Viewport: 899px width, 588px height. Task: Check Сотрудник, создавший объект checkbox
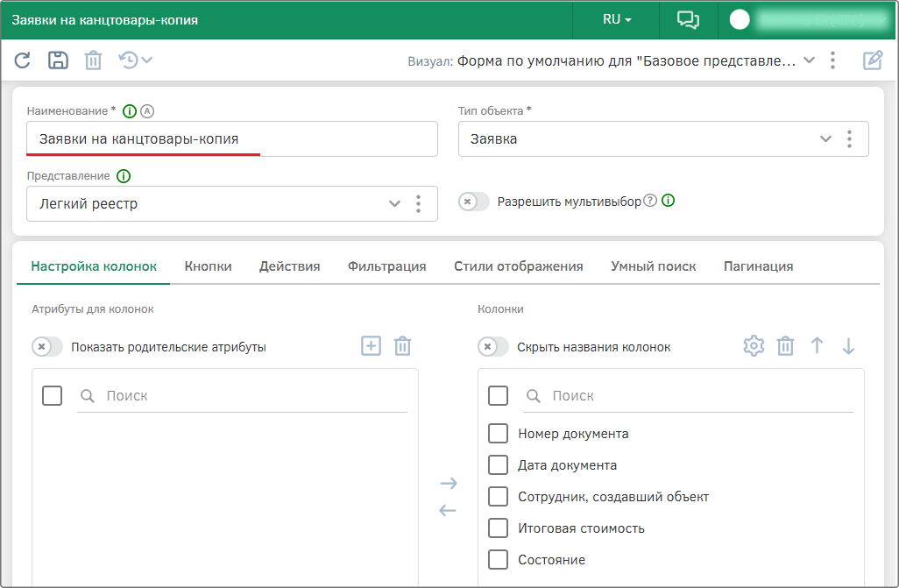[x=499, y=497]
